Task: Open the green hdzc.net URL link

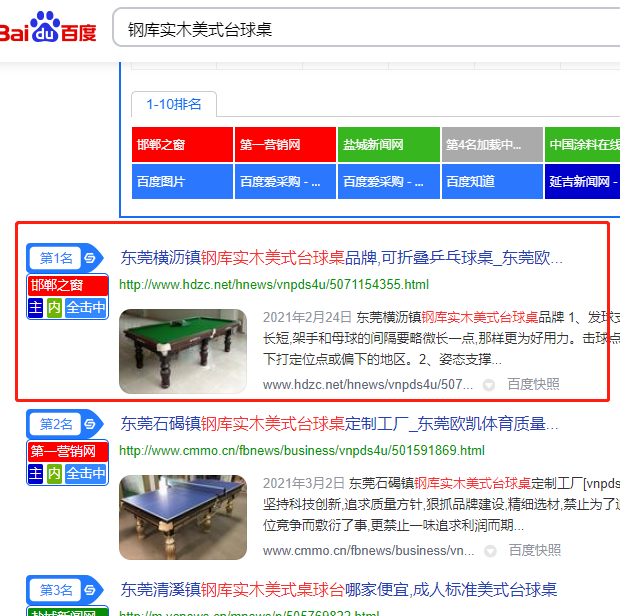Action: click(x=274, y=285)
